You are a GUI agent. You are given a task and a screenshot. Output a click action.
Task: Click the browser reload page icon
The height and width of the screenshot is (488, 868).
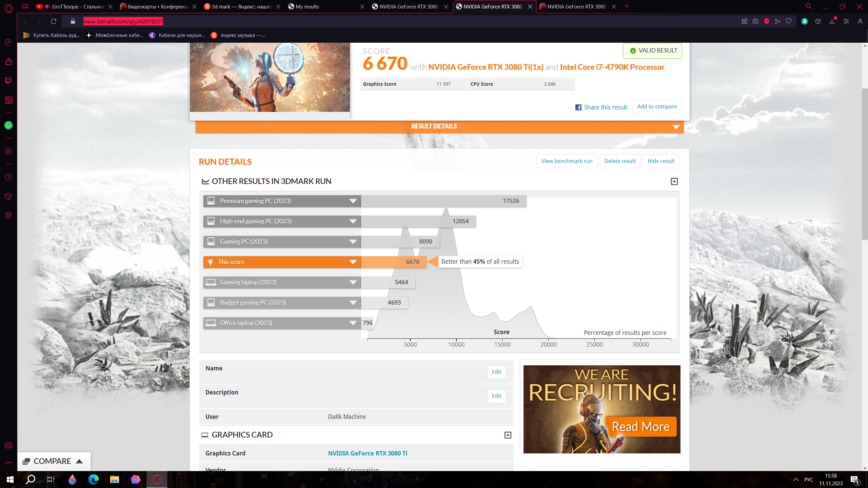[54, 21]
